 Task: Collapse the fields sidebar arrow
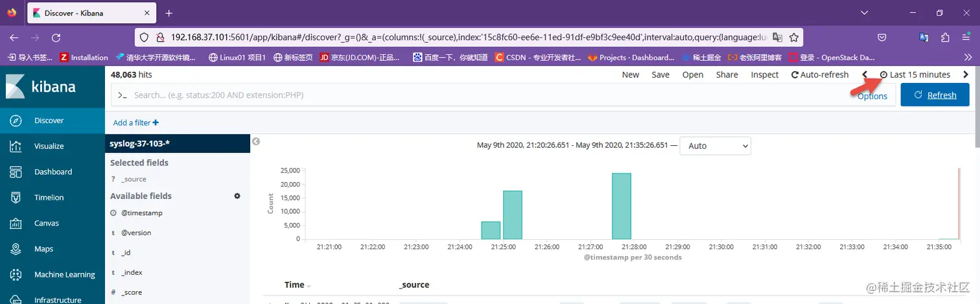(x=256, y=141)
